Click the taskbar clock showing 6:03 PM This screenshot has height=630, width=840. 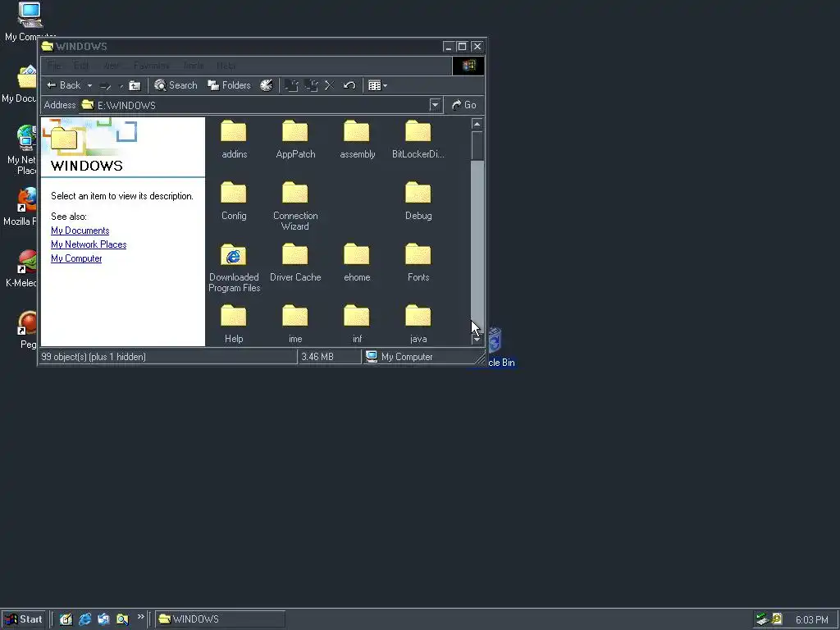pos(811,620)
